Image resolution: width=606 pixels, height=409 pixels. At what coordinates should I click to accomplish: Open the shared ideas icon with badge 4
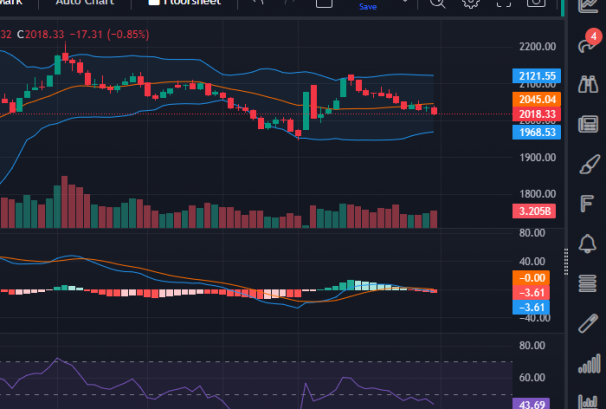588,43
